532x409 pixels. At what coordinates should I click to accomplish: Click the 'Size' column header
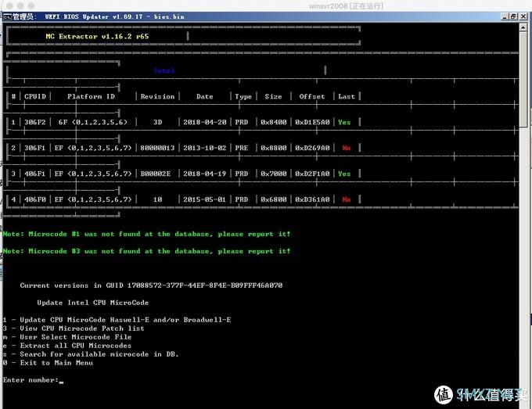pyautogui.click(x=273, y=96)
